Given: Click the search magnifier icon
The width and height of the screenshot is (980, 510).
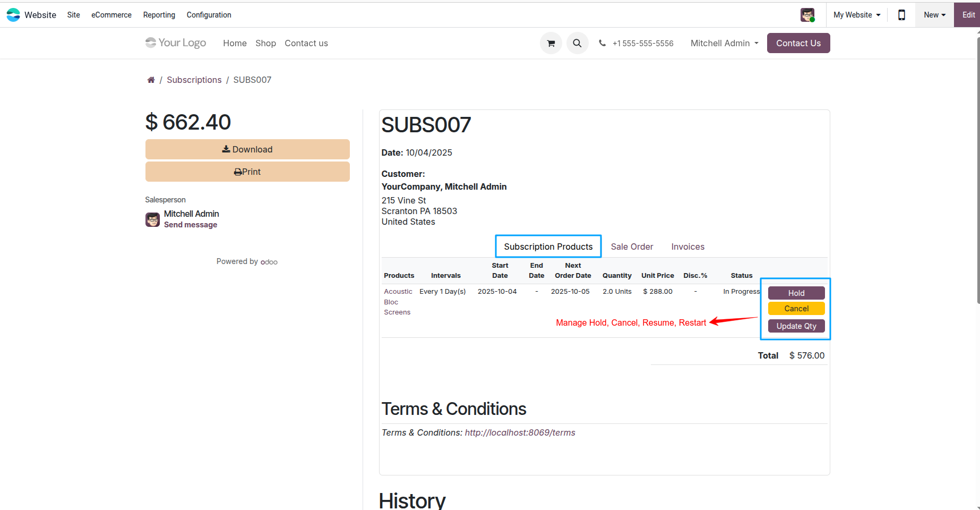Looking at the screenshot, I should click(x=577, y=43).
